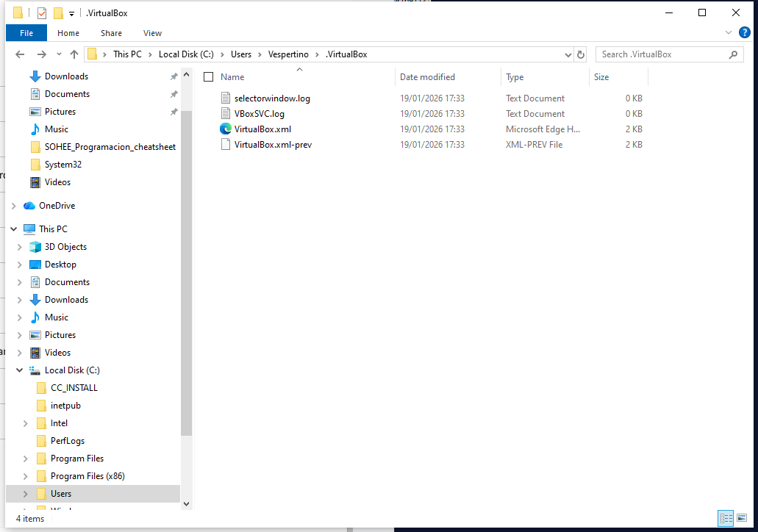Sort by the Date modified column header
Image resolution: width=758 pixels, height=532 pixels.
pos(427,77)
